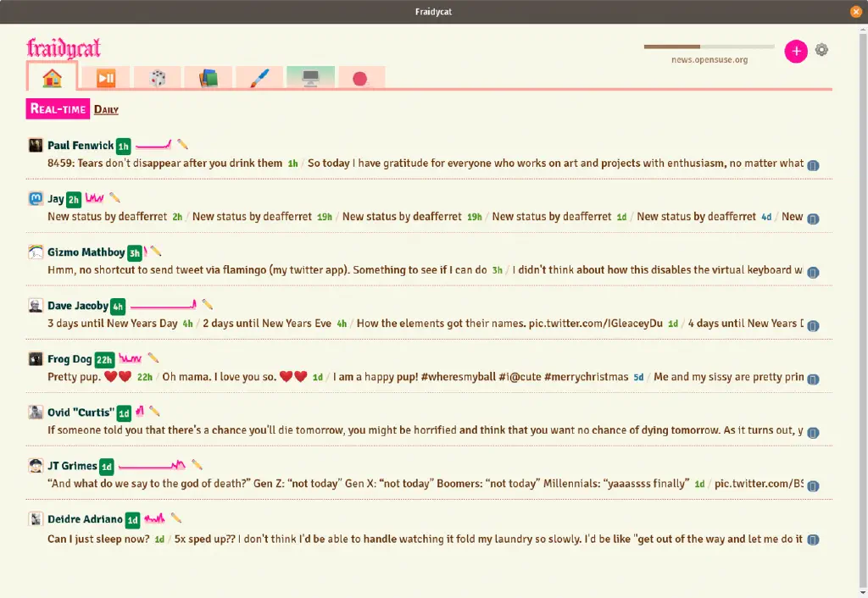Open the paintbrush tab

259,78
